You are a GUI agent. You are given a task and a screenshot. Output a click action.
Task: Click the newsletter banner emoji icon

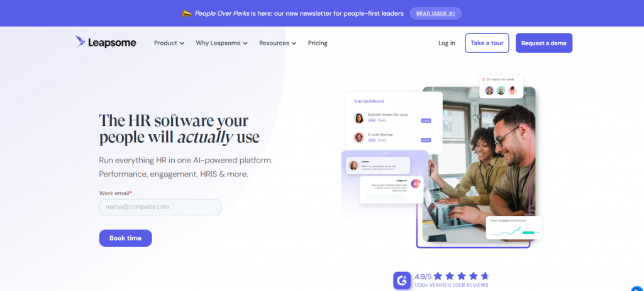186,13
